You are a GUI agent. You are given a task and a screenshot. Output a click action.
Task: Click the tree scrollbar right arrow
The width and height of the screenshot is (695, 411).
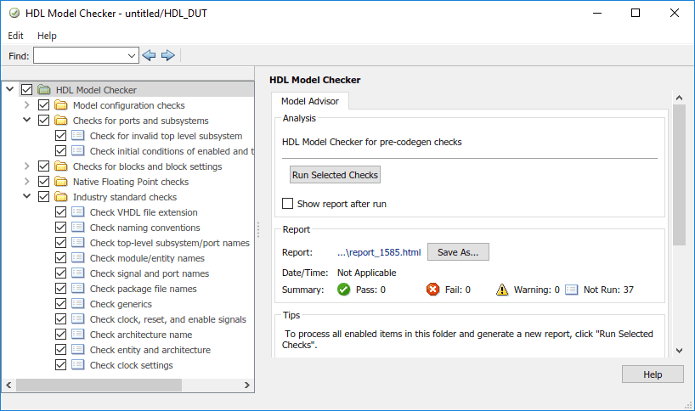tap(247, 385)
